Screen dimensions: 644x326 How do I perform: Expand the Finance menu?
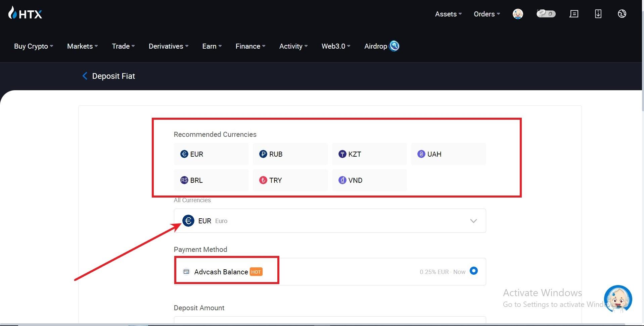click(250, 46)
